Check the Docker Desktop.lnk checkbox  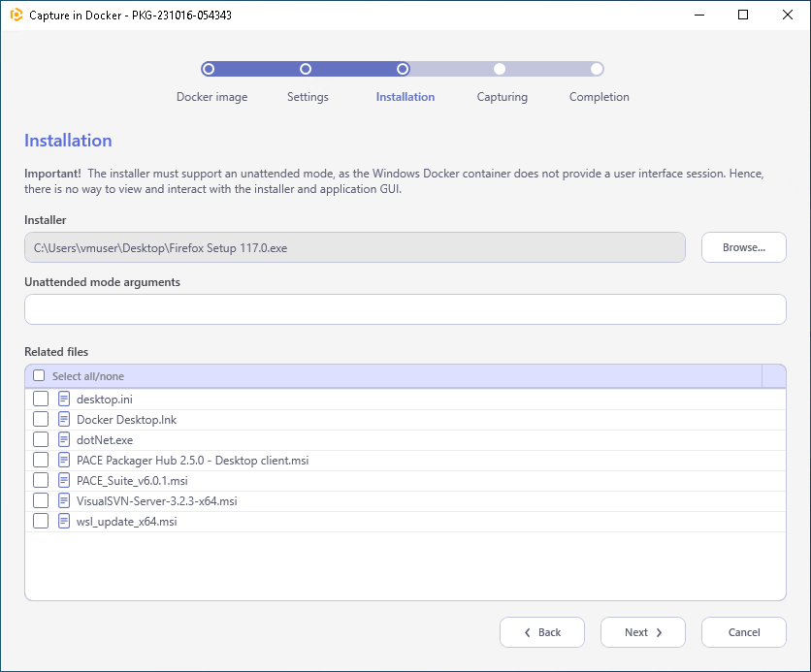tap(41, 419)
